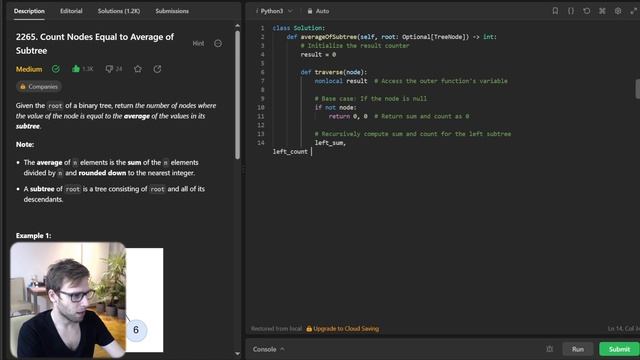Click the curly braces format code icon
The height and width of the screenshot is (360, 640).
click(x=571, y=11)
